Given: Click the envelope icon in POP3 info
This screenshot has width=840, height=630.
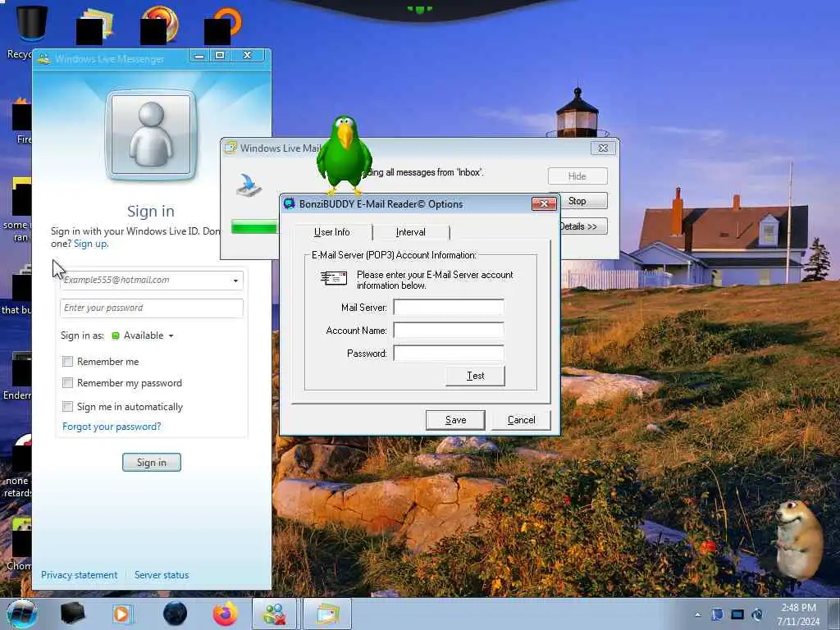Looking at the screenshot, I should (x=334, y=278).
